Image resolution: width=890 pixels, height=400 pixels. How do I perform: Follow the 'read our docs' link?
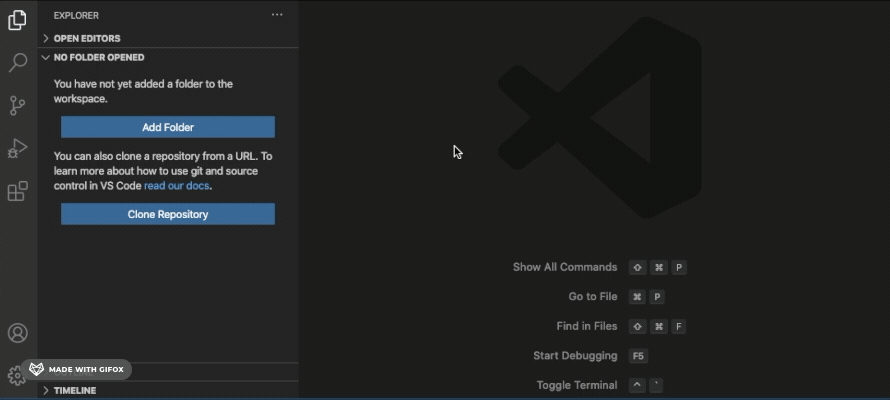[x=177, y=186]
